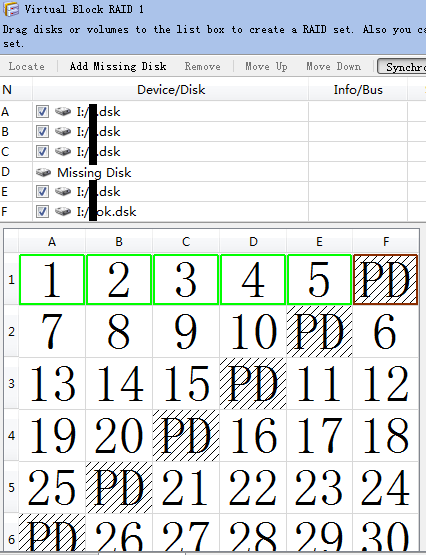Select block 5 in the layout grid
Viewport: 426px width, 555px height.
coord(319,279)
